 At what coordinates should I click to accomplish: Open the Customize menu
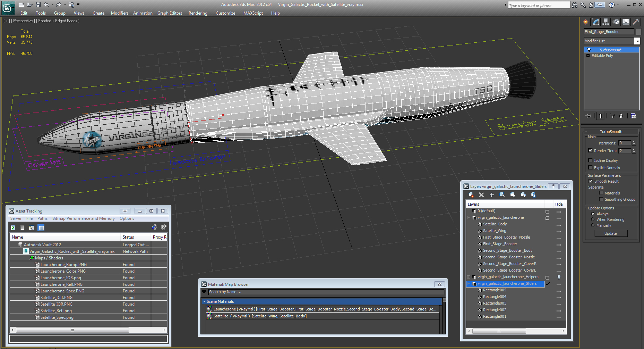tap(225, 13)
